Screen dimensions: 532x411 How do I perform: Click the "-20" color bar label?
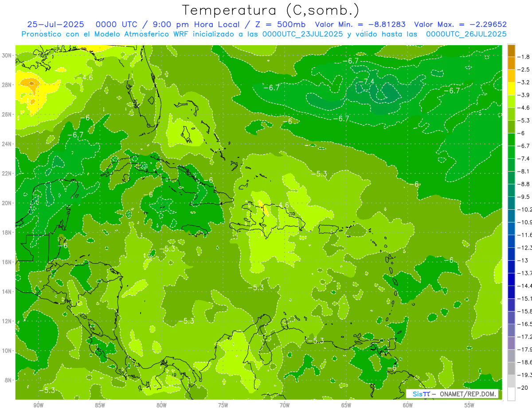click(x=523, y=388)
